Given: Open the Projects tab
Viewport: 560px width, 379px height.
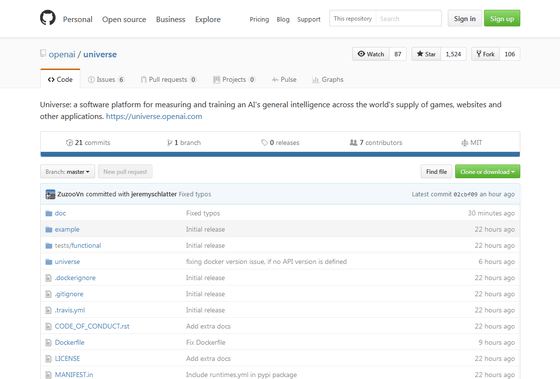Looking at the screenshot, I should 234,79.
